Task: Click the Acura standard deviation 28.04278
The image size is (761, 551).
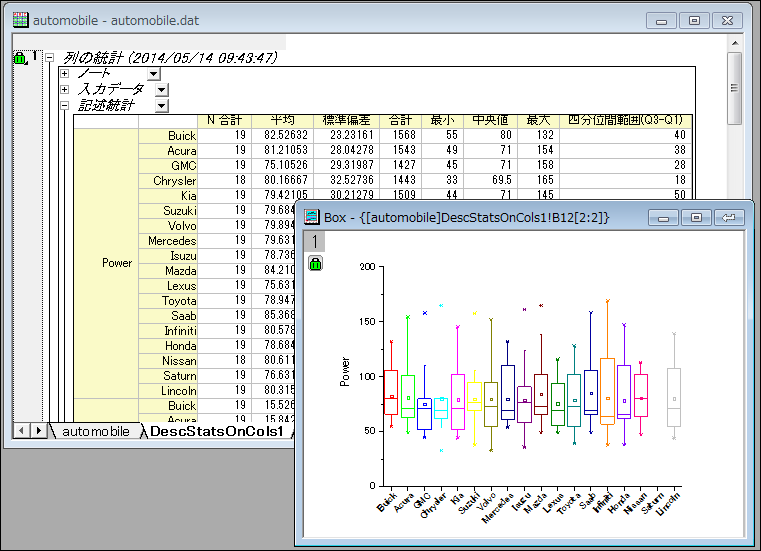Action: 351,150
